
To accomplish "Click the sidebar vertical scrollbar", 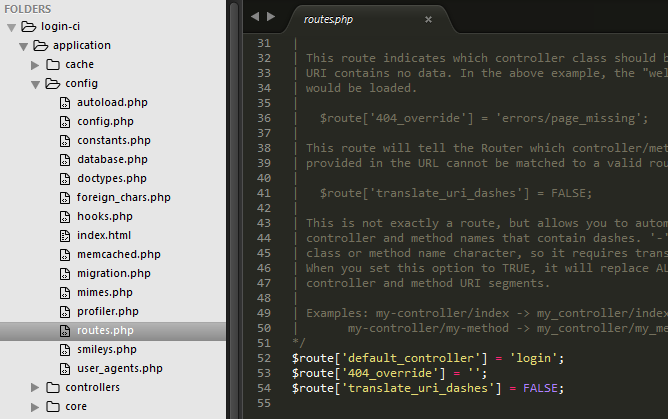I will [233, 210].
